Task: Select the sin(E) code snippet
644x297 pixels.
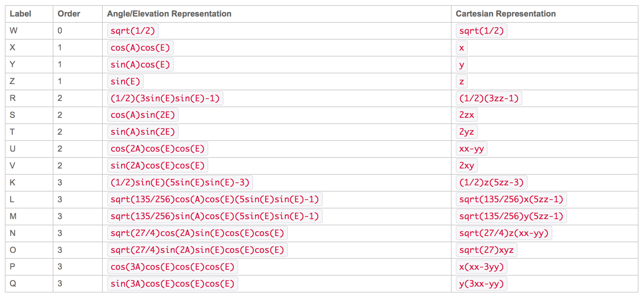Action: pos(125,81)
